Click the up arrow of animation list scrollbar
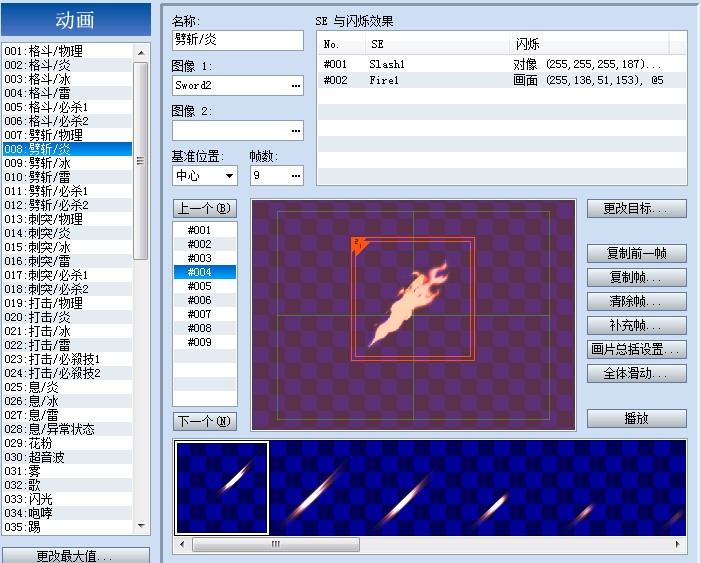 tap(141, 53)
